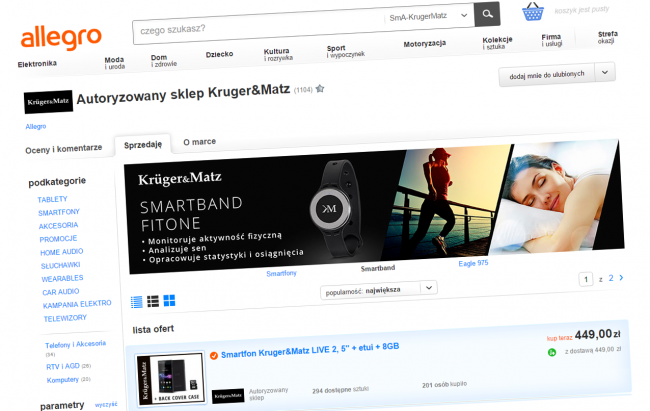Click price 449,00 zł
This screenshot has height=411, width=650.
597,334
